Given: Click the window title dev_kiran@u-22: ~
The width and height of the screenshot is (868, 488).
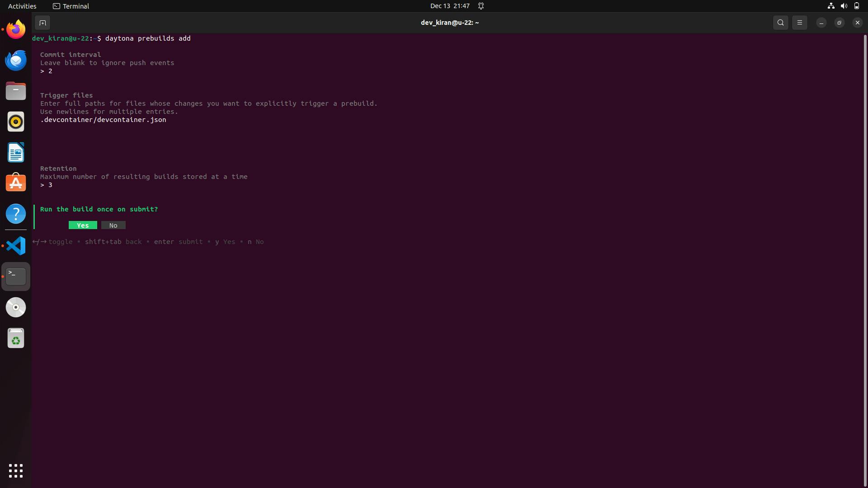Looking at the screenshot, I should click(450, 23).
